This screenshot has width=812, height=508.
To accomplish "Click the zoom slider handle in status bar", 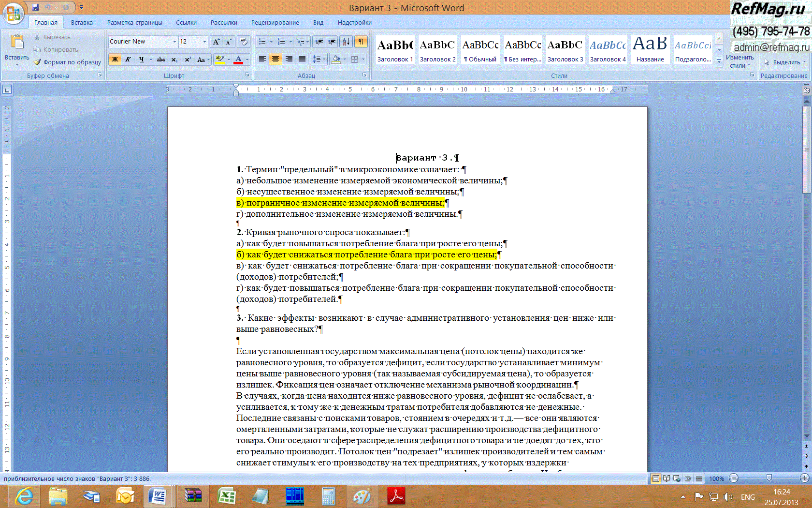I will point(769,478).
